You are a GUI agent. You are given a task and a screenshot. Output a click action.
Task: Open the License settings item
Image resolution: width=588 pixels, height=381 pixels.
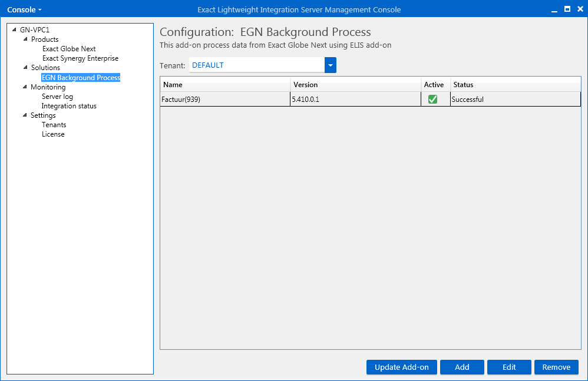(x=53, y=134)
